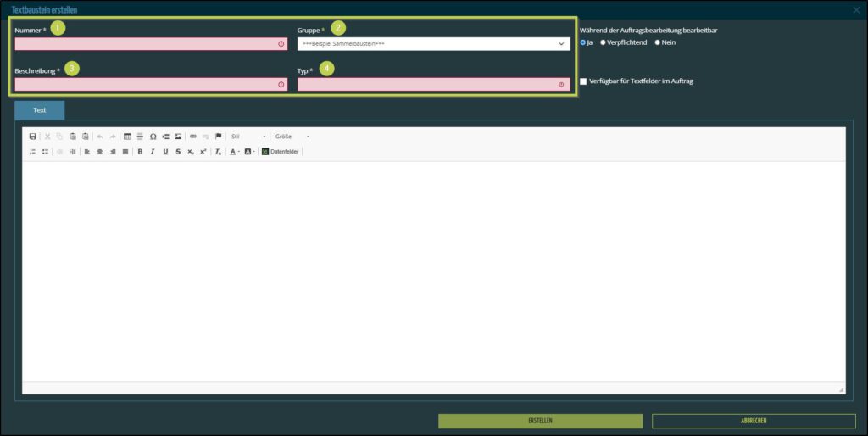Insert a numbered list
Image resolution: width=868 pixels, height=436 pixels.
32,152
